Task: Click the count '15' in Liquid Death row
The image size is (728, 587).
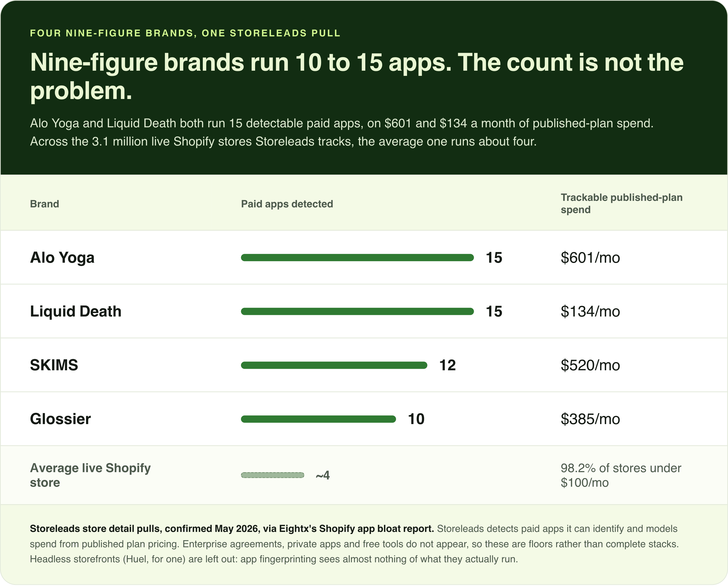Action: [494, 311]
